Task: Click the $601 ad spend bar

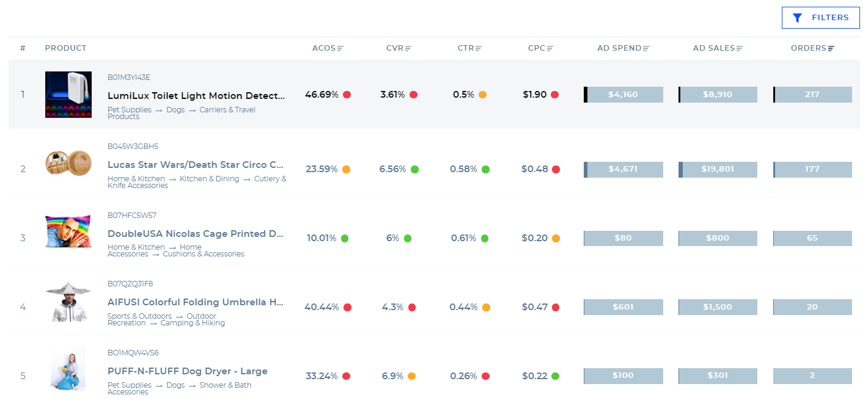Action: click(623, 307)
